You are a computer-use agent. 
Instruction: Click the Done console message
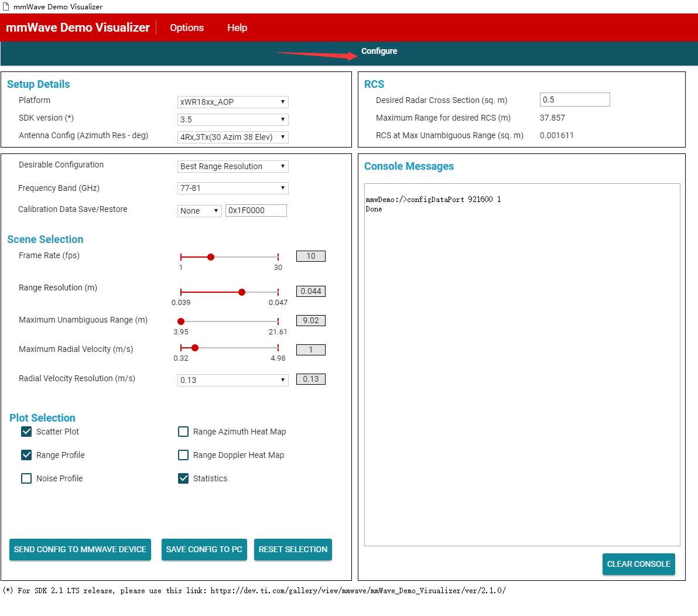click(374, 209)
